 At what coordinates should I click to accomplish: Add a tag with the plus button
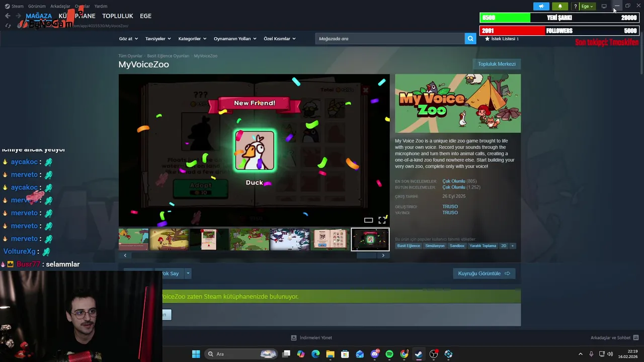tap(513, 246)
